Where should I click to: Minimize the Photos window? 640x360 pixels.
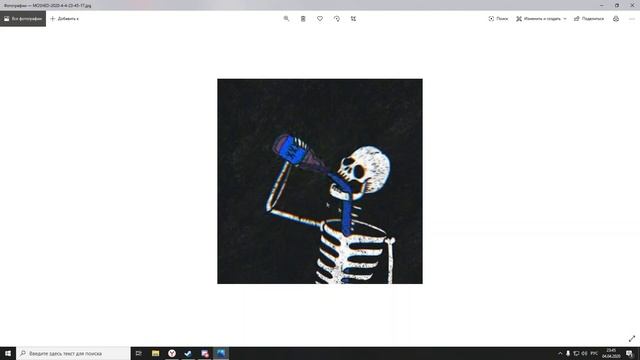(602, 5)
